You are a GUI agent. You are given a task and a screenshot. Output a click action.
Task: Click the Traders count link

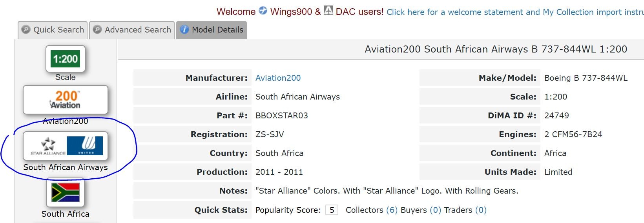(481, 210)
